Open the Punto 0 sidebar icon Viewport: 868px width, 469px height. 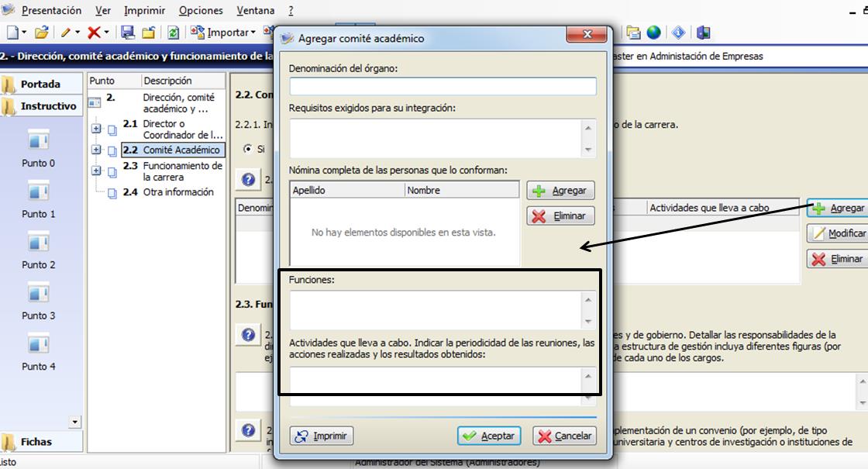39,140
